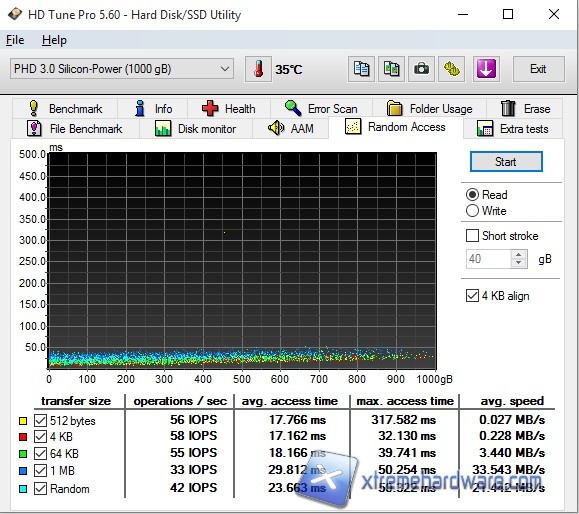Toggle the 512 bytes checkbox
This screenshot has width=579, height=514.
point(40,420)
